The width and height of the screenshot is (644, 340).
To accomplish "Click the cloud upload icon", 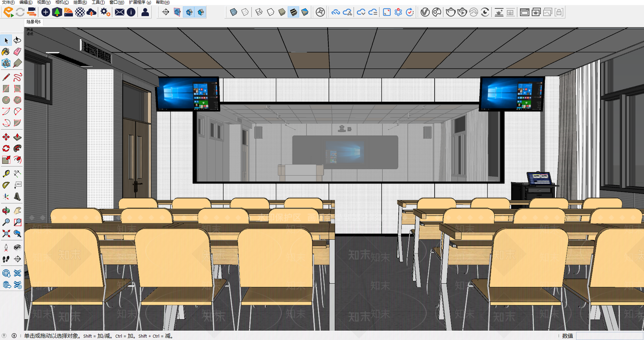I will point(91,12).
